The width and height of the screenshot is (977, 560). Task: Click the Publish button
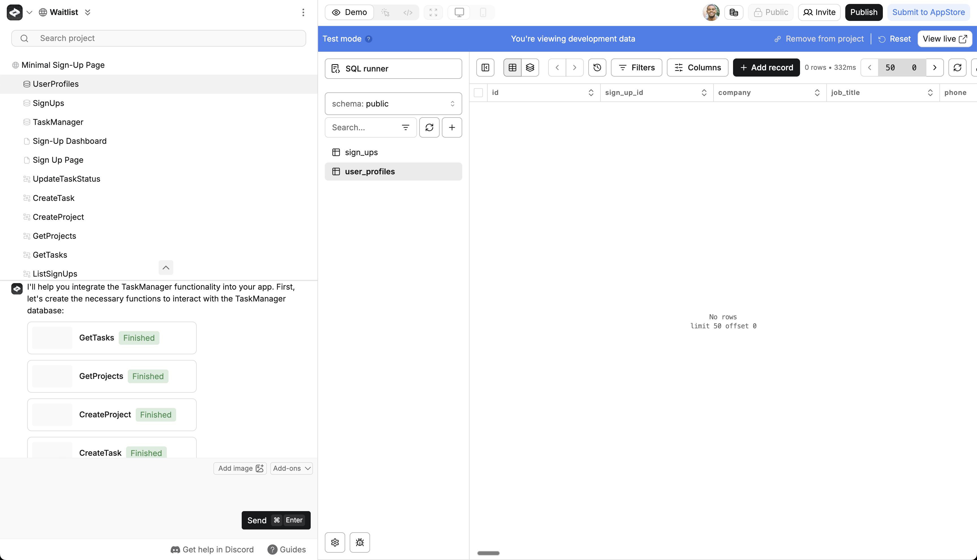(863, 12)
